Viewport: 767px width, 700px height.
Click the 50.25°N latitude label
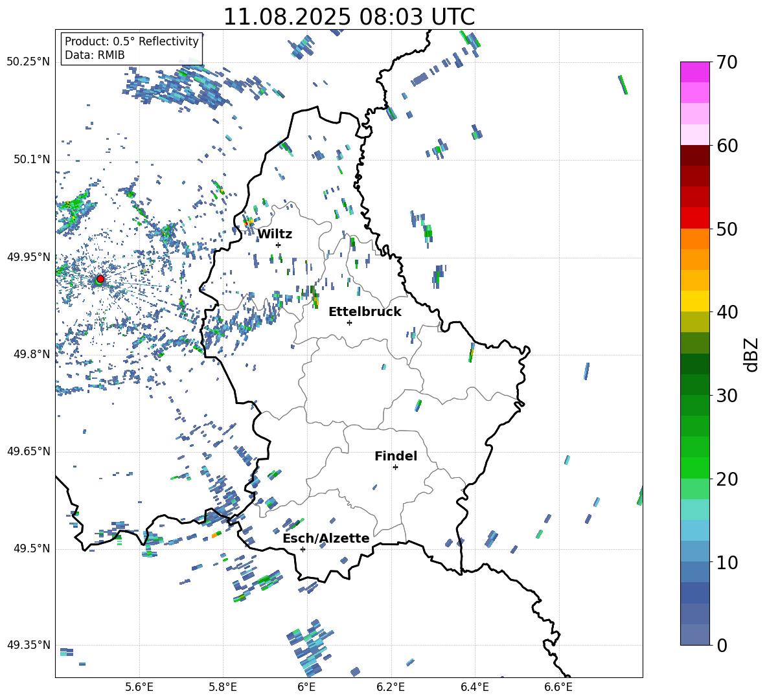(x=29, y=62)
